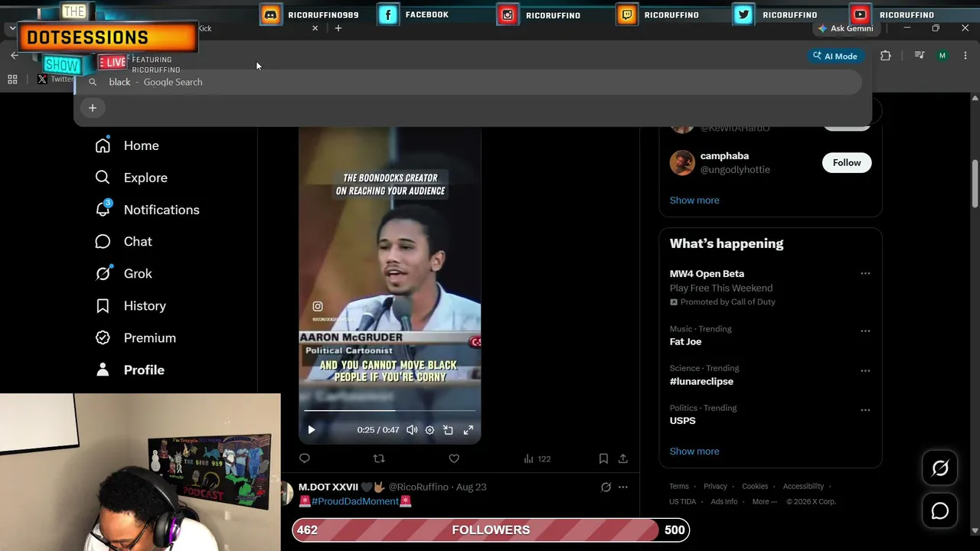Click the plus icon below the search suggestion
This screenshot has height=551, width=980.
(x=93, y=108)
